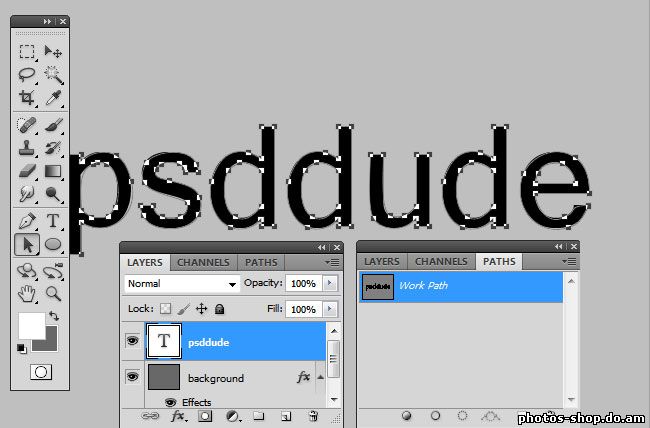Click the delete layer trash icon
Image resolution: width=650 pixels, height=428 pixels.
coord(313,416)
